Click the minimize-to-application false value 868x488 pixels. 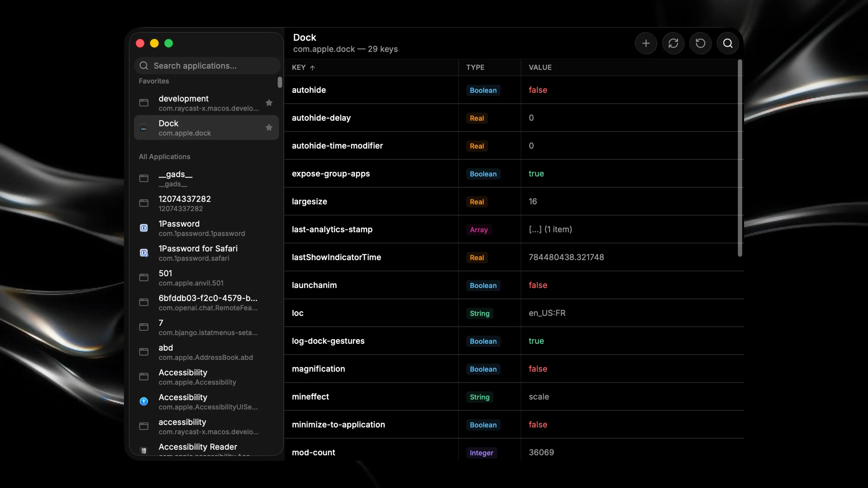(538, 425)
